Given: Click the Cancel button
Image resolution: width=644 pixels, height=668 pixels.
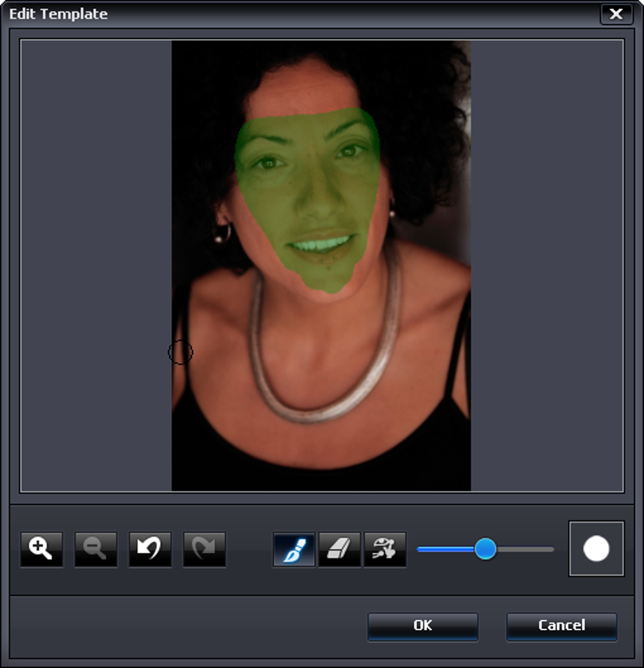Looking at the screenshot, I should 561,626.
